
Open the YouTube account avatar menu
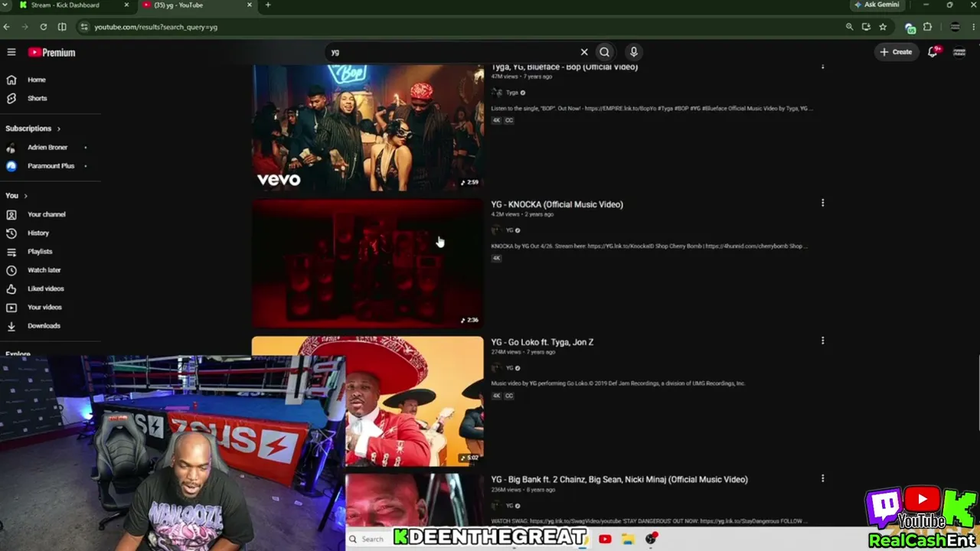point(959,52)
